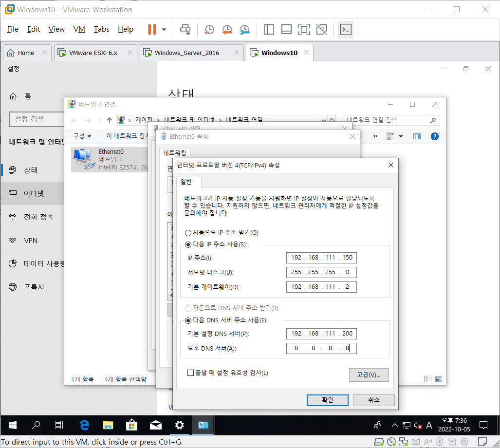
Task: Open help in Network Connections window
Action: 435,136
